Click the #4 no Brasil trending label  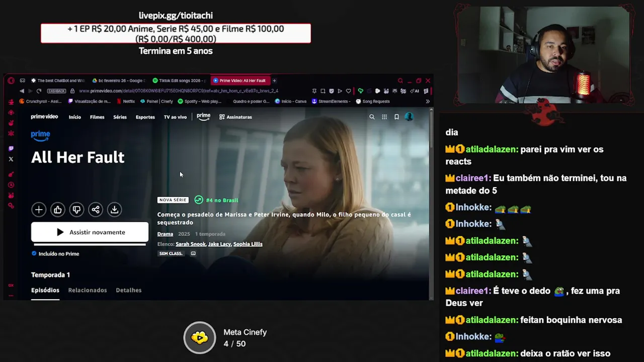pyautogui.click(x=222, y=200)
